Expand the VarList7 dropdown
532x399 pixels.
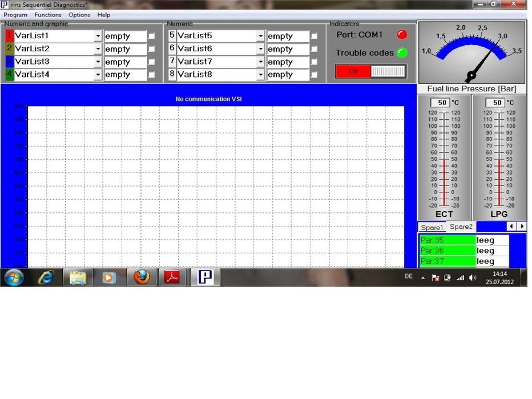[260, 62]
